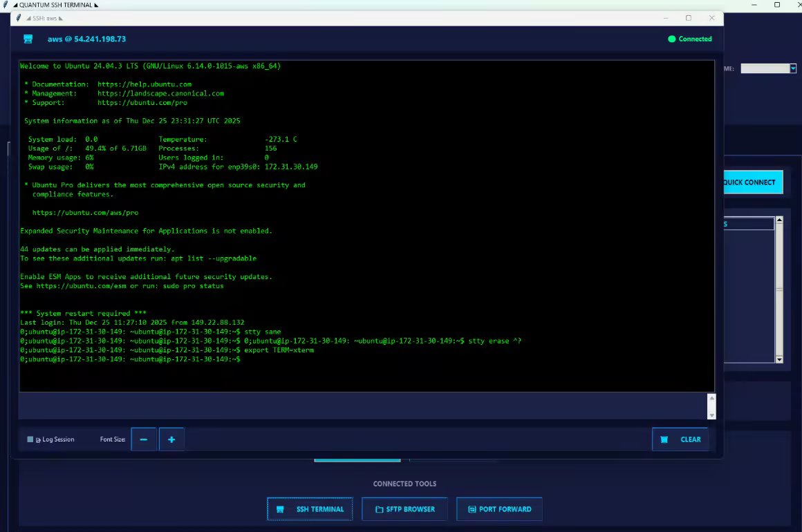Click the folder icon on SFTP Browser
802x532 pixels.
point(379,509)
